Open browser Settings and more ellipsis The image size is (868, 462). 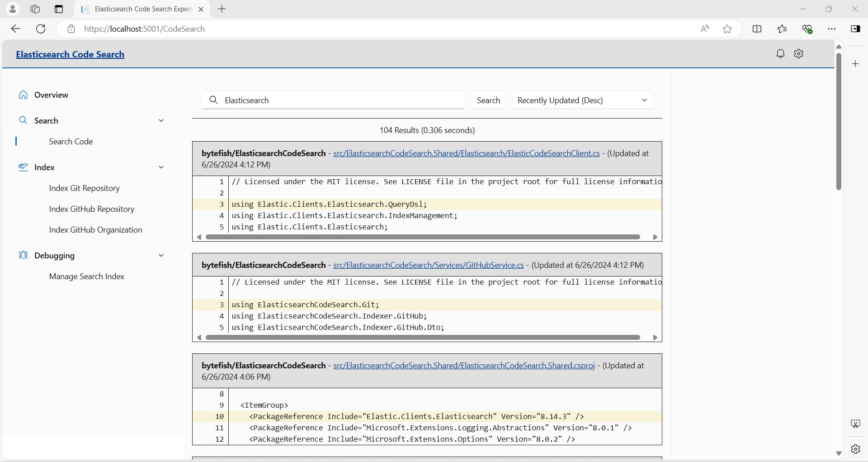832,29
